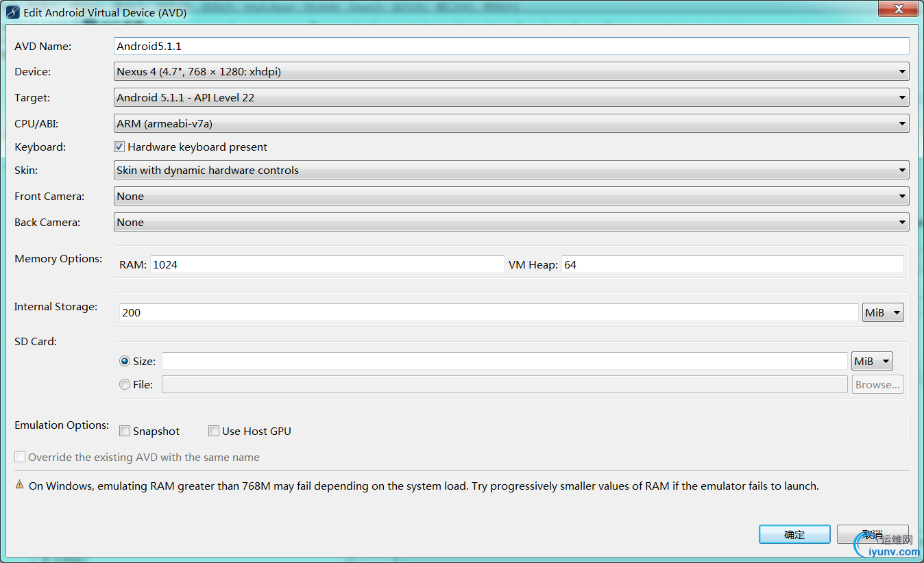Click the AVD dialog title bar icon
Viewport: 924px width, 563px height.
click(x=12, y=12)
